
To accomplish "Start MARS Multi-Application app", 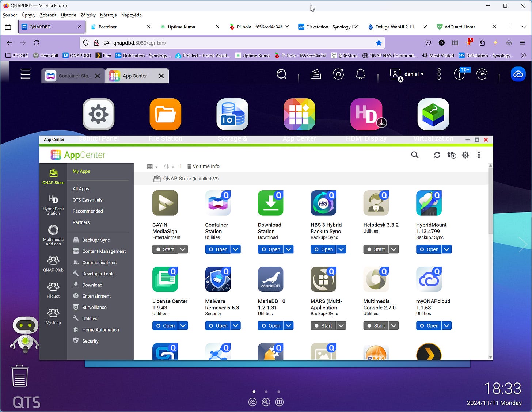I will pos(323,326).
